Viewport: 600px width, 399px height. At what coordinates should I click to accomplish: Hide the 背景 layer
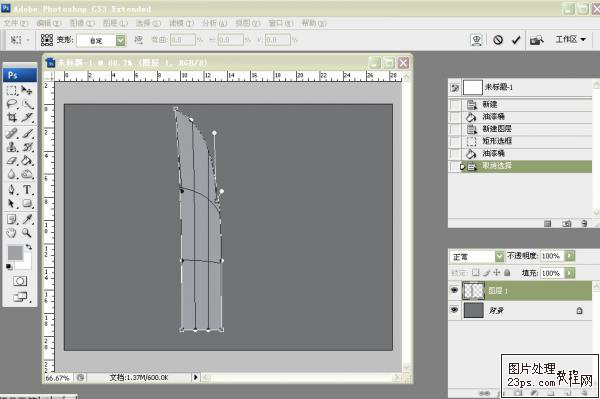coord(454,309)
